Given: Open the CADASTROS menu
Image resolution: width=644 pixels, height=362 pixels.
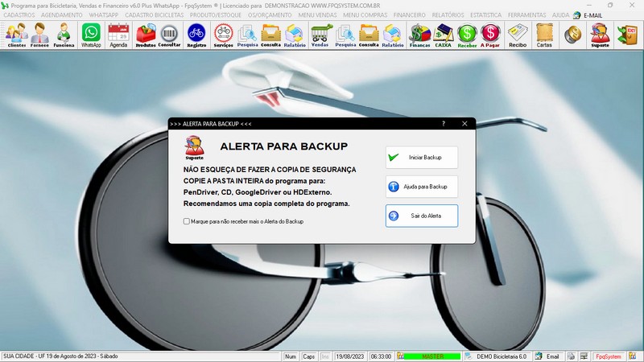Looking at the screenshot, I should (x=19, y=15).
